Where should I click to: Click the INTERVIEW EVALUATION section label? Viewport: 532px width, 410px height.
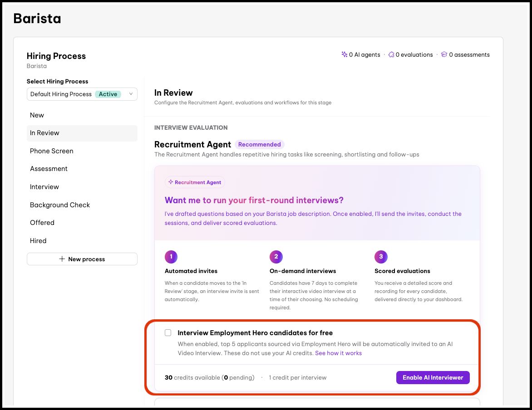coord(191,128)
